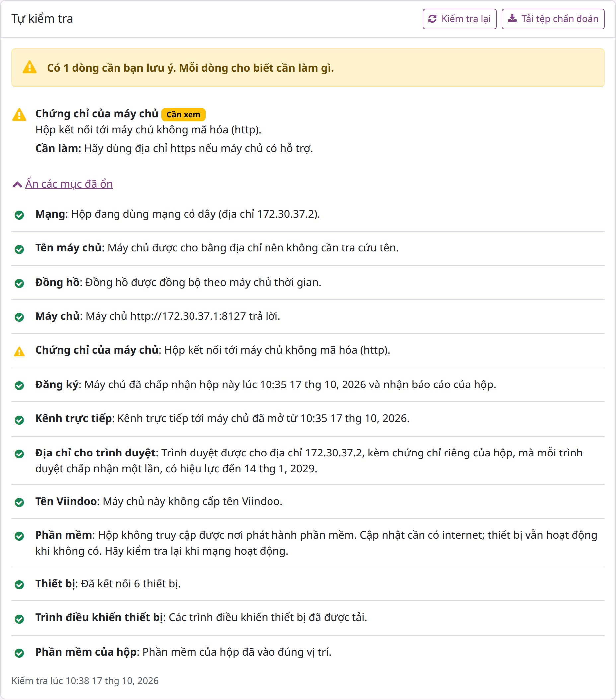The image size is (616, 700).
Task: Click the Tải tệp chẩn đoán button
Action: click(553, 19)
